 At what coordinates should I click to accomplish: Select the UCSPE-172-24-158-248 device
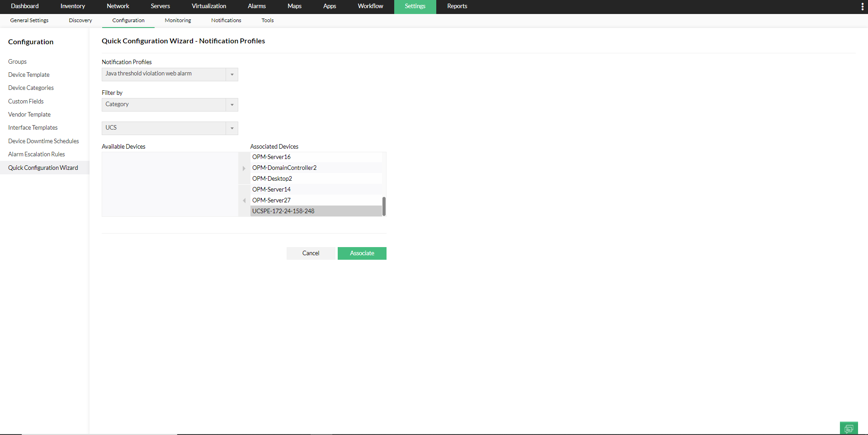coord(283,210)
